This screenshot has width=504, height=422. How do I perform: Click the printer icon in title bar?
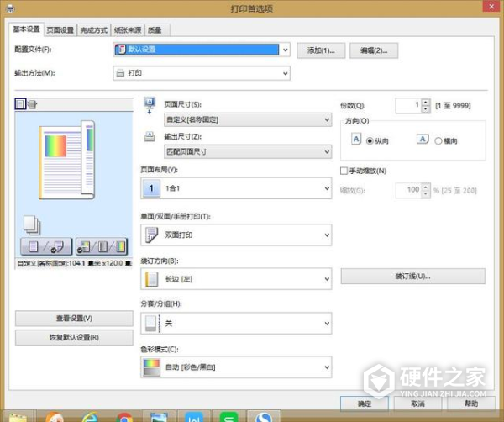tap(10, 8)
